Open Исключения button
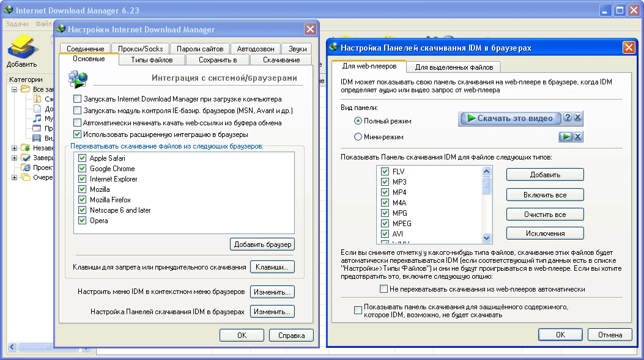 point(545,233)
